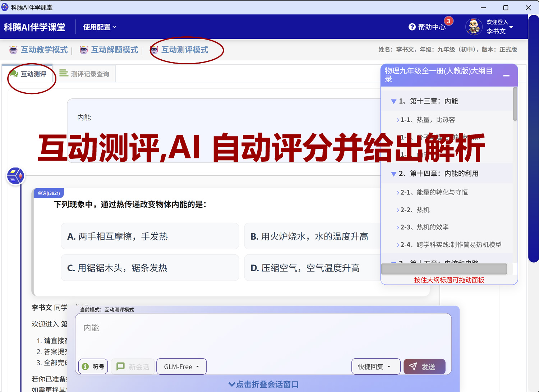This screenshot has width=539, height=392.
Task: Click the chat bubble icon on 互动测评 tab
Action: point(14,73)
